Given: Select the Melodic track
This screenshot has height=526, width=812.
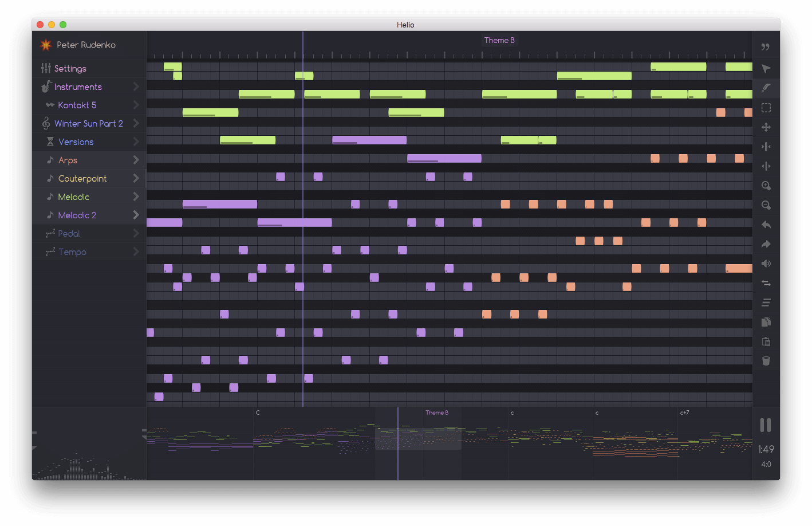Looking at the screenshot, I should pos(89,197).
